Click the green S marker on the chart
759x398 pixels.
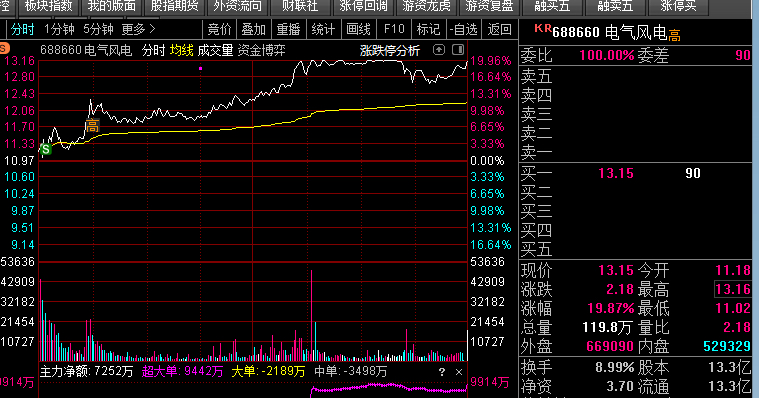point(46,149)
